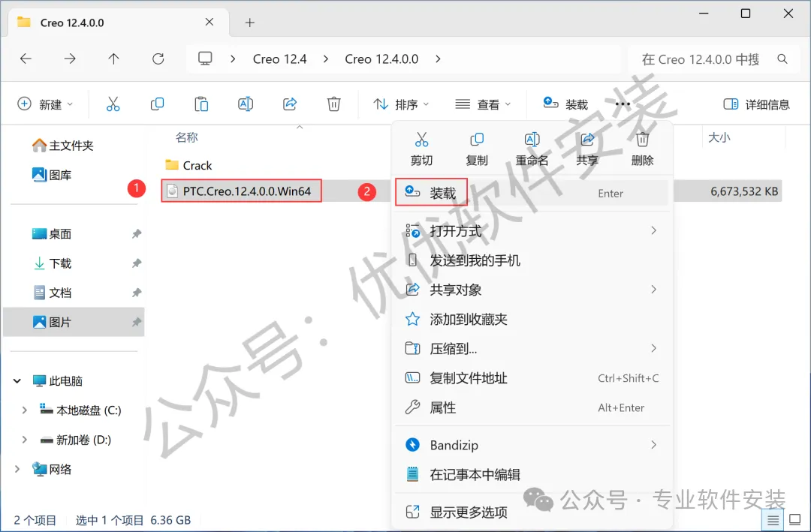Open the 打开方式 submenu
This screenshot has height=532, width=811.
coord(532,230)
